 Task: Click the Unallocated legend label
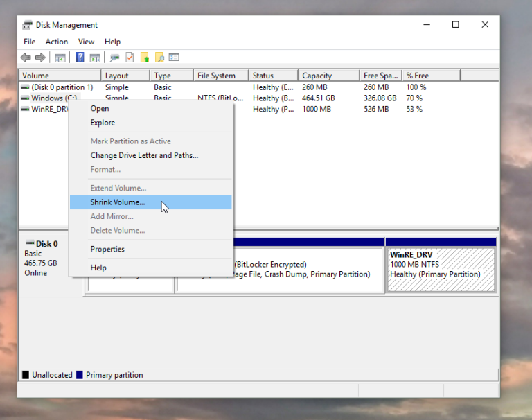coord(52,375)
